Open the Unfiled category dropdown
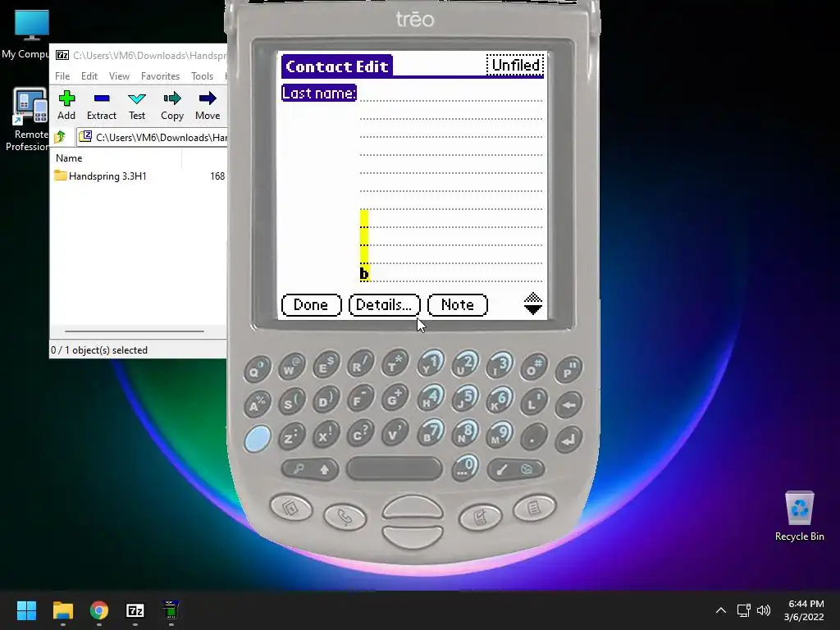 click(x=515, y=65)
